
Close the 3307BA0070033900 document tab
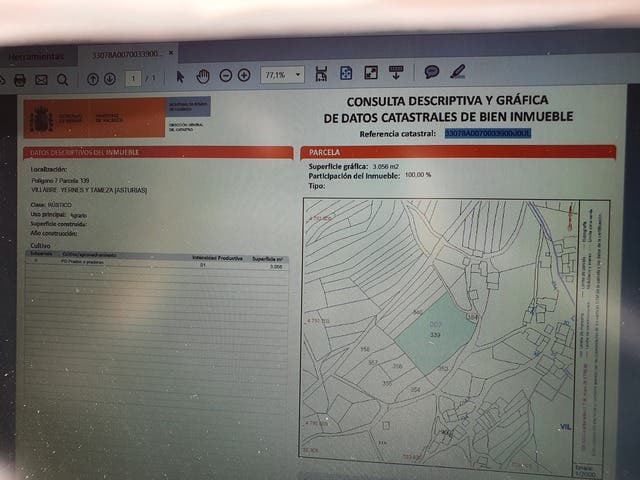tap(171, 52)
